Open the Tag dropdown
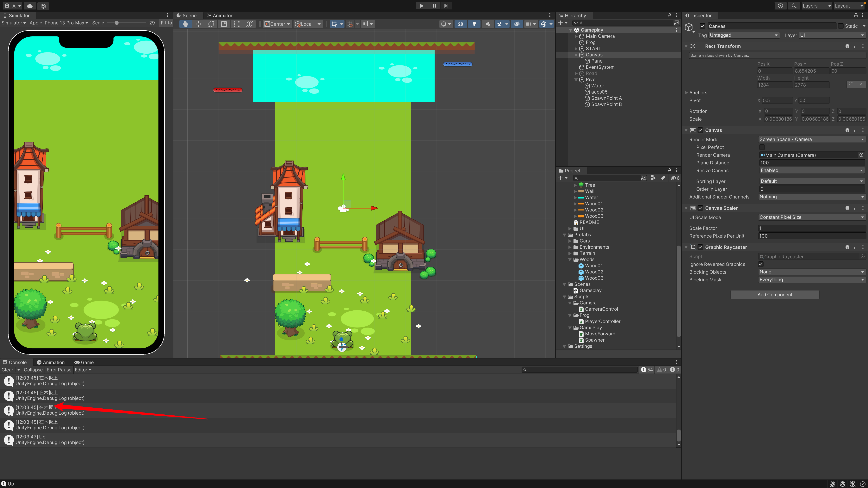This screenshot has width=868, height=488. [744, 35]
